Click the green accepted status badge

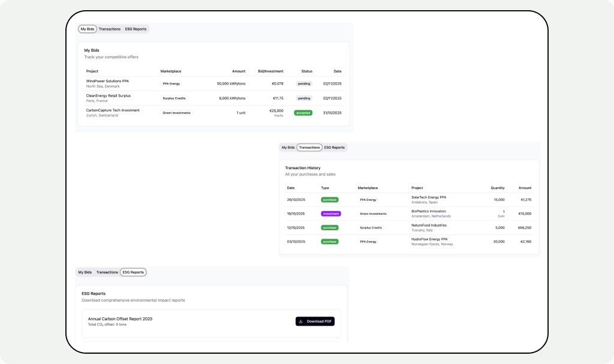303,113
